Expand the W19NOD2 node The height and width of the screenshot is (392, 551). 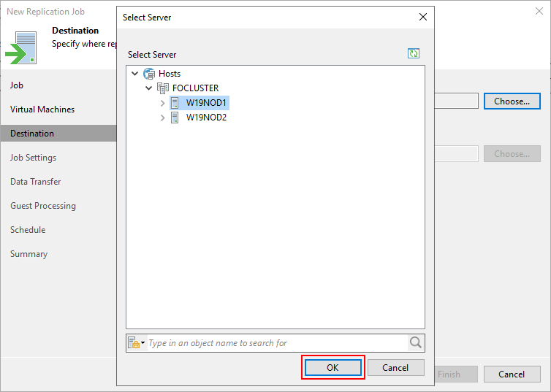tap(162, 118)
